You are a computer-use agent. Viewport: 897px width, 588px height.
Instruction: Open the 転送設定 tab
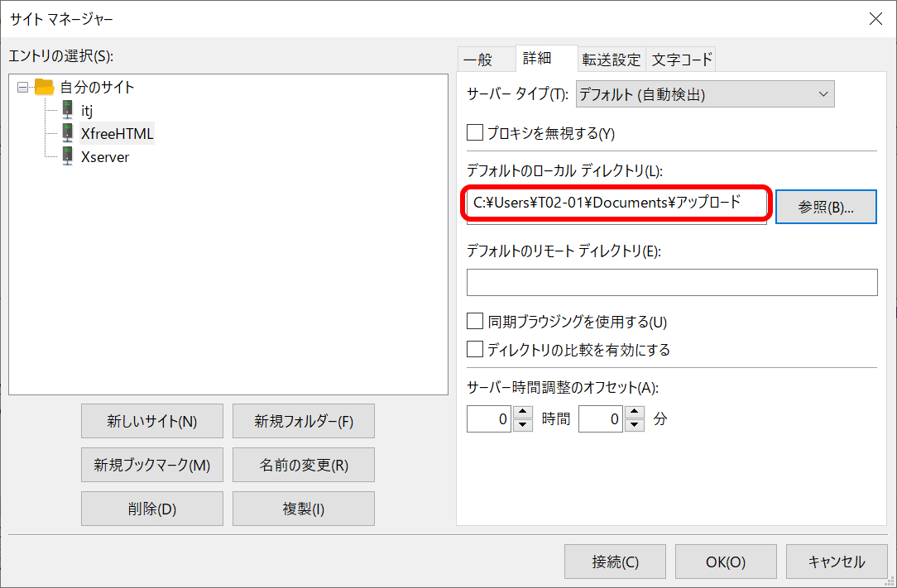click(612, 60)
